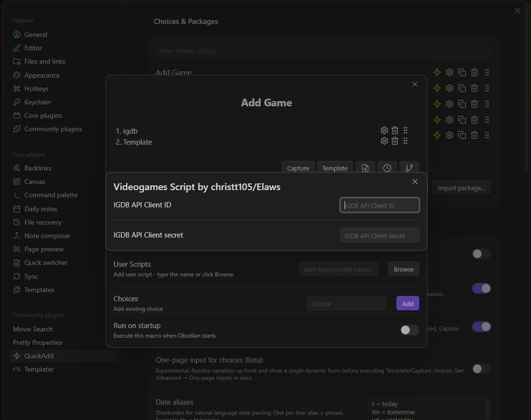Close the Add Game dialog
The width and height of the screenshot is (531, 420).
[x=415, y=84]
